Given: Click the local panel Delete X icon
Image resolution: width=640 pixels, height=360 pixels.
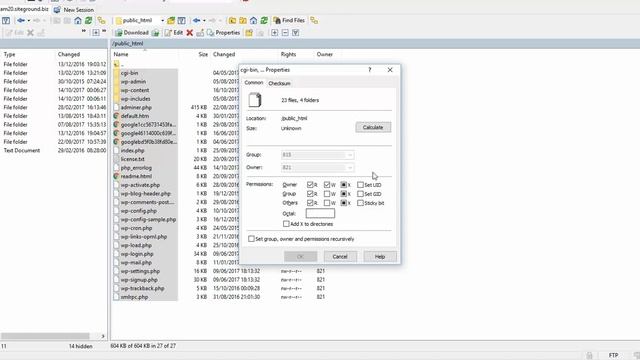Looking at the screenshot, I should pyautogui.click(x=30, y=33).
